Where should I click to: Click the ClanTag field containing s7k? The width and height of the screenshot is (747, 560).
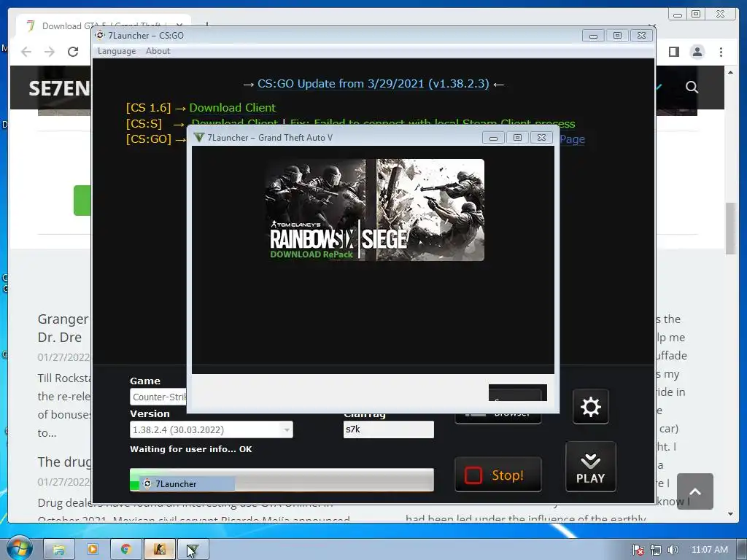point(388,429)
